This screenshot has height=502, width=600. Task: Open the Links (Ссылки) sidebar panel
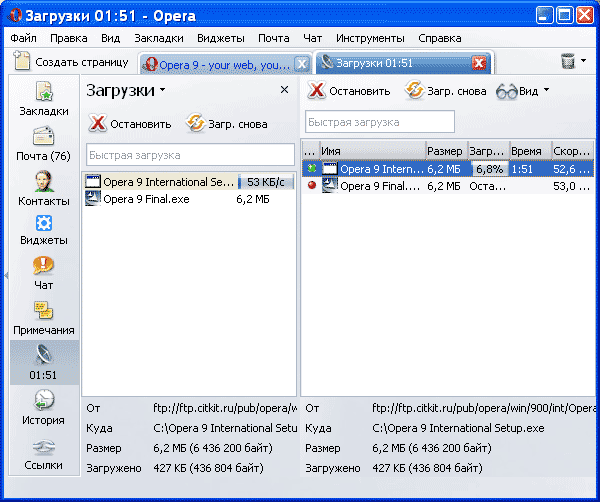click(x=44, y=454)
